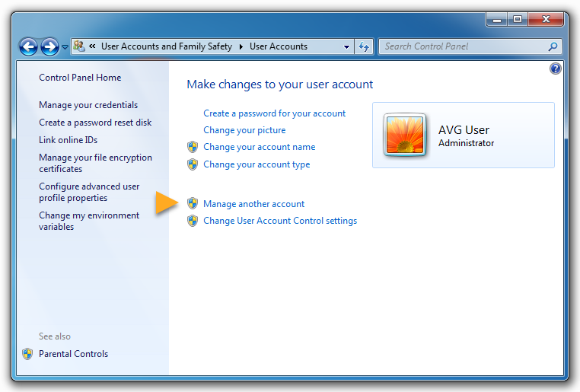Image resolution: width=580 pixels, height=392 pixels.
Task: Click Create a password for your account
Action: [x=274, y=113]
